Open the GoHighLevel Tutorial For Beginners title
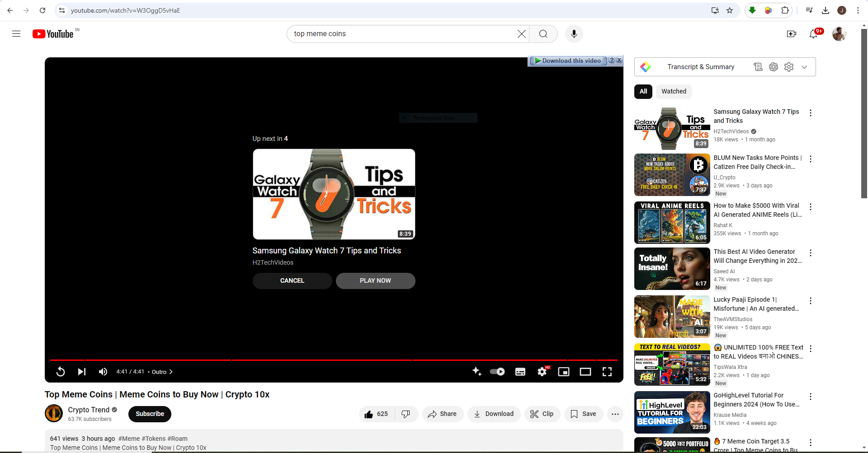The image size is (868, 453). [757, 400]
